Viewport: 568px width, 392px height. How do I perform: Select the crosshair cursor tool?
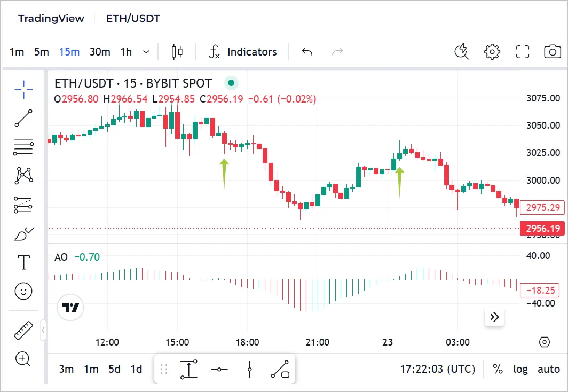23,90
